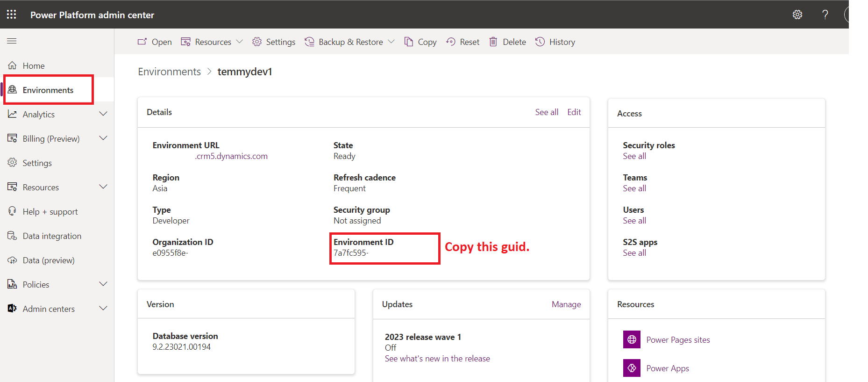Open the settings gear in the header
868x382 pixels.
tap(797, 14)
